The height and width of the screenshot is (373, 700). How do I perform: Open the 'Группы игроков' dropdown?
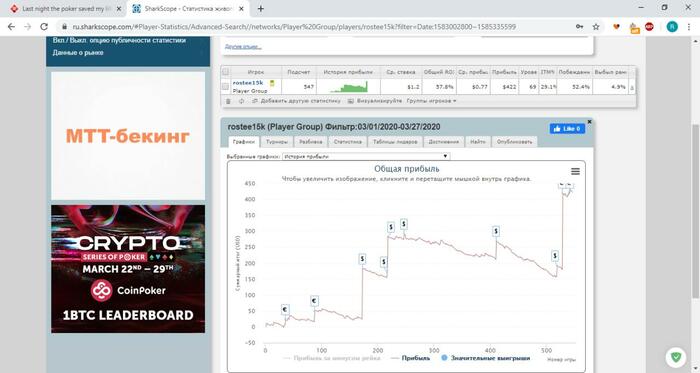click(x=431, y=101)
